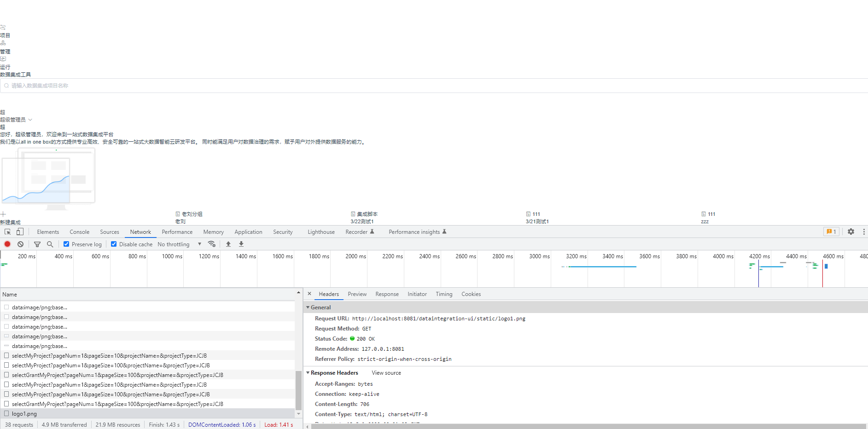Click the View source link in Response Headers
Screen dimensions: 868x429
[x=386, y=373]
